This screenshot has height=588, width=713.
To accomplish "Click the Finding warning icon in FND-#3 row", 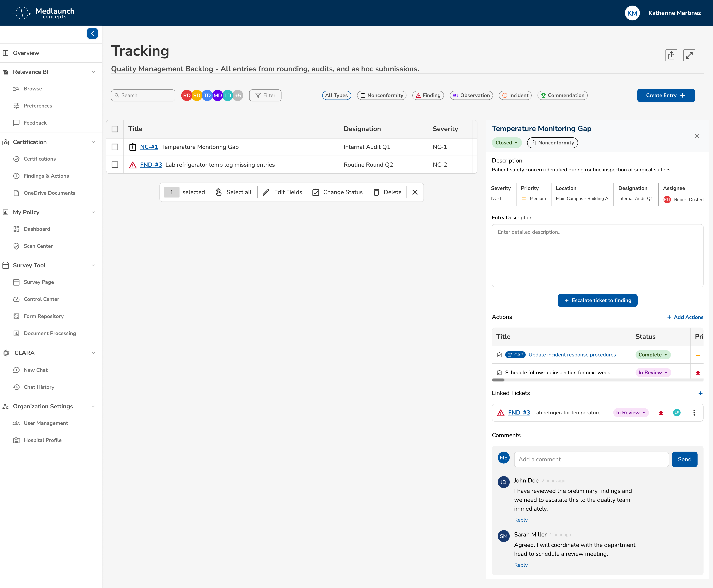I will click(x=133, y=165).
